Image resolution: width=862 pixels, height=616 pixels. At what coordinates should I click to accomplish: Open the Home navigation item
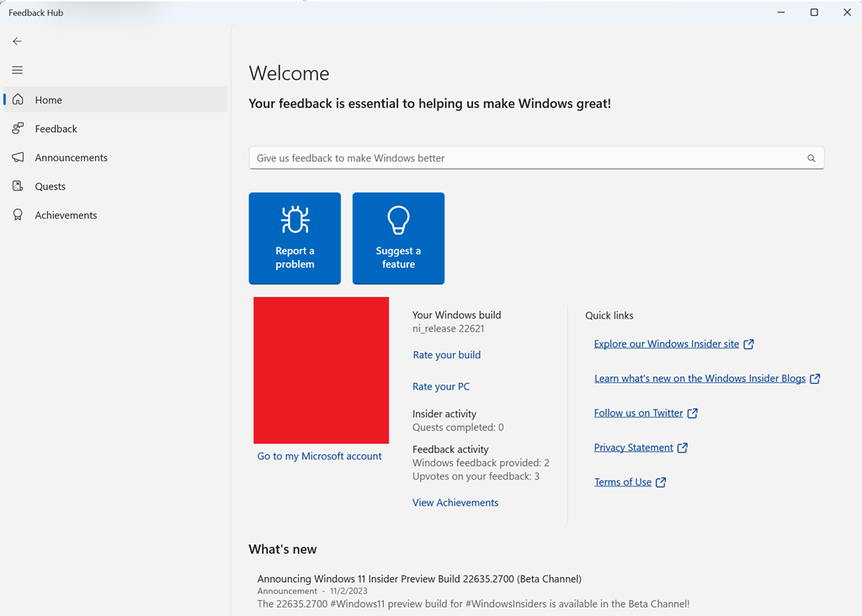point(48,100)
